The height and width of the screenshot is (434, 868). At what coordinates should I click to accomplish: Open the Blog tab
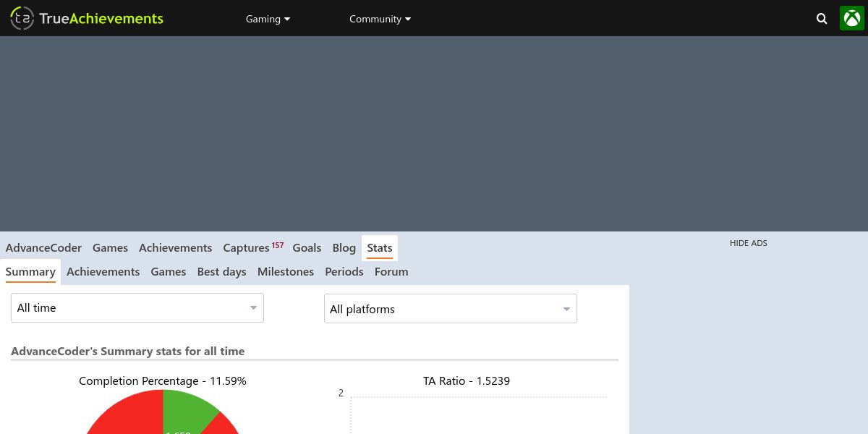344,247
